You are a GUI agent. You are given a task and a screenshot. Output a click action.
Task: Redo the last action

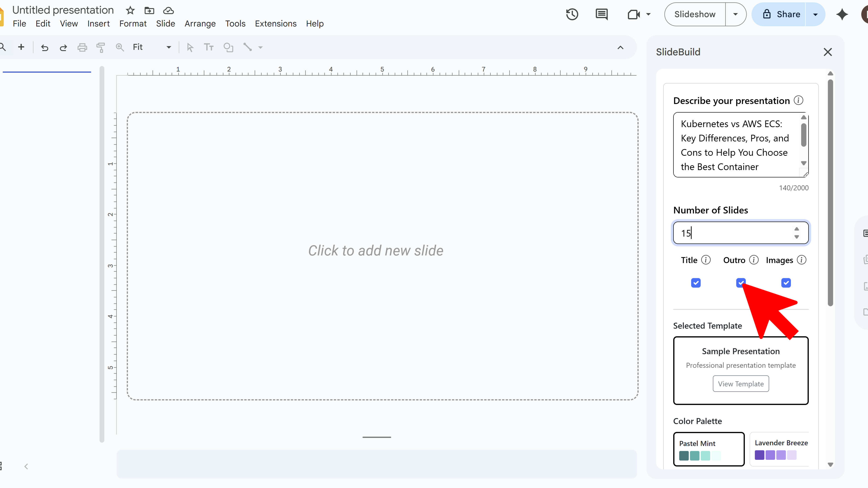(x=63, y=47)
